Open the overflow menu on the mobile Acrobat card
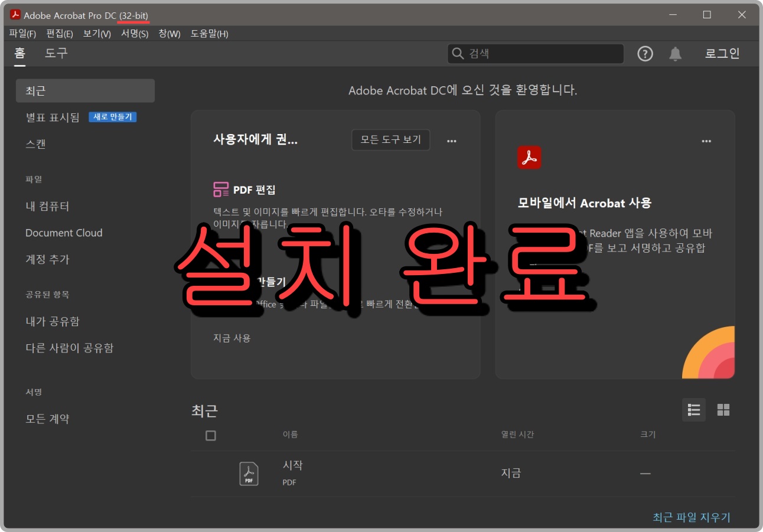This screenshot has height=532, width=763. point(706,141)
